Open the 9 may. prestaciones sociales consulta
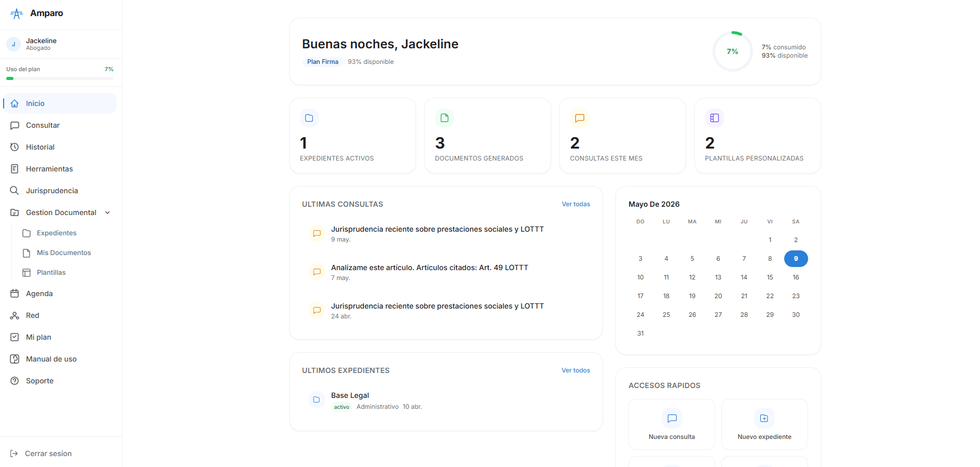 click(x=446, y=234)
